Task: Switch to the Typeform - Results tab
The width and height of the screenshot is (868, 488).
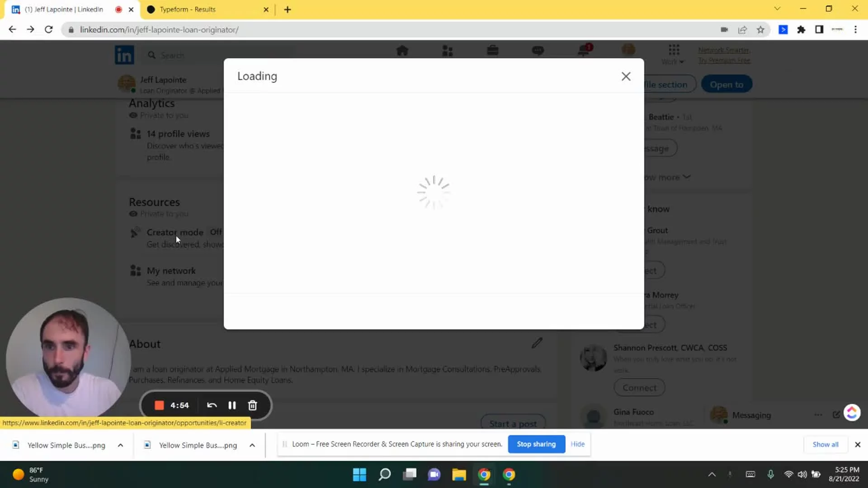Action: pyautogui.click(x=187, y=9)
